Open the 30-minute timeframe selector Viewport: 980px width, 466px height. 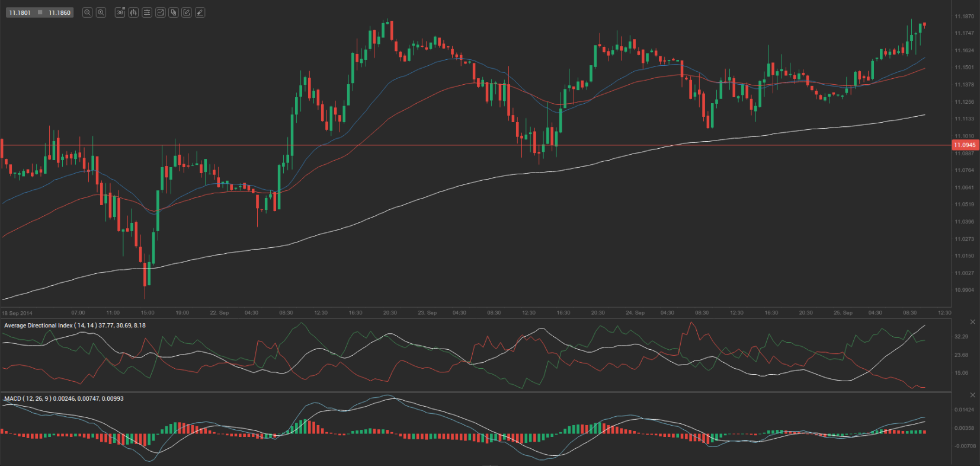pos(120,12)
